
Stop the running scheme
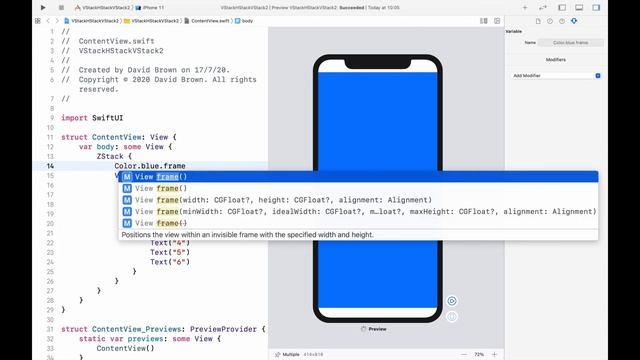click(x=61, y=7)
